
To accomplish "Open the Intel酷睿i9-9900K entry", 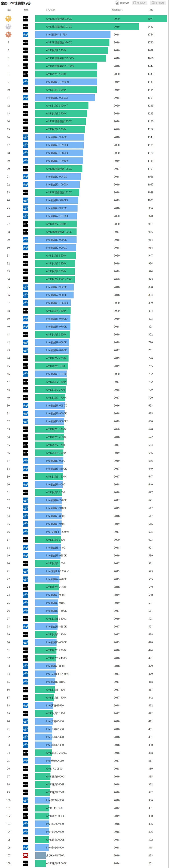I will click(56, 240).
